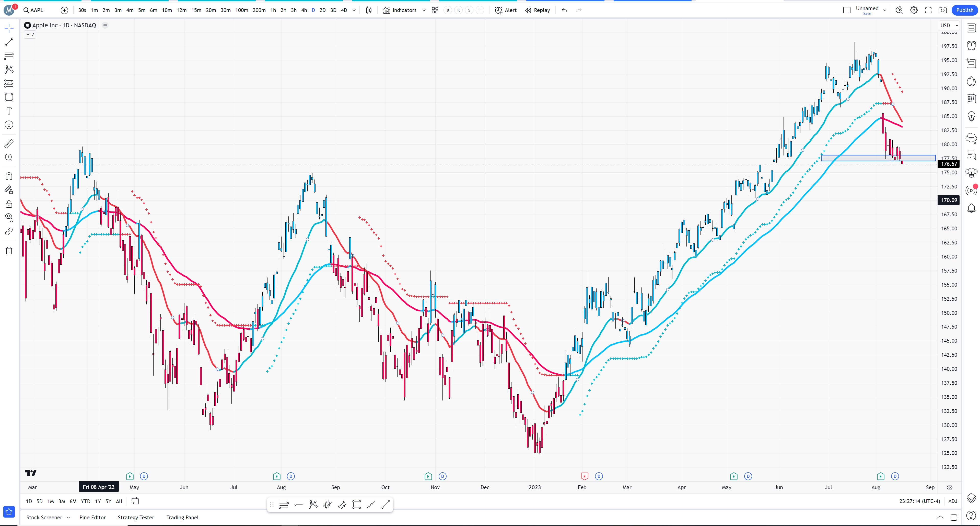Open the USD currency dropdown
Image resolution: width=980 pixels, height=526 pixels.
tap(949, 26)
